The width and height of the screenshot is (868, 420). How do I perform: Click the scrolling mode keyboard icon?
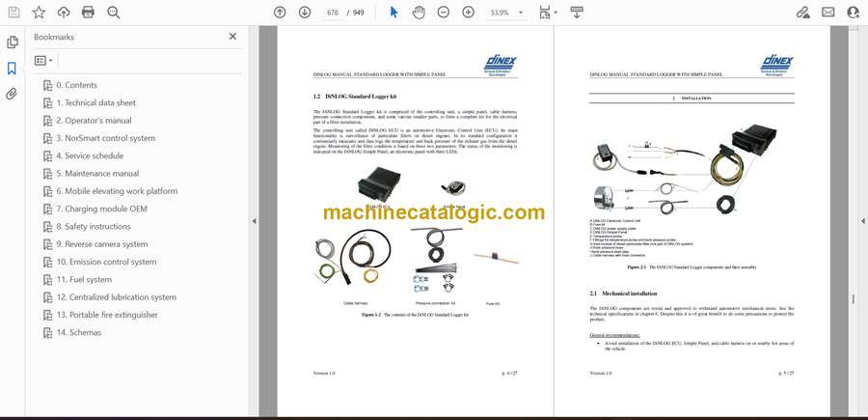point(577,13)
